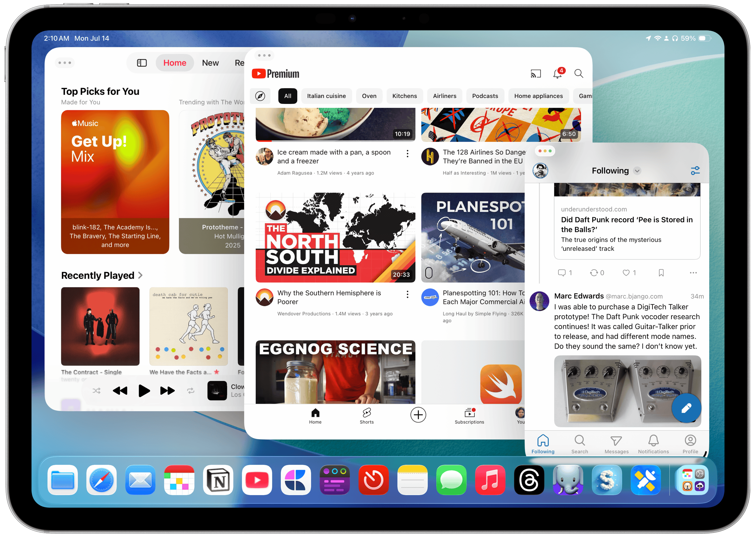Toggle shuffle in Music player
Screen dimensions: 756x538
click(97, 391)
